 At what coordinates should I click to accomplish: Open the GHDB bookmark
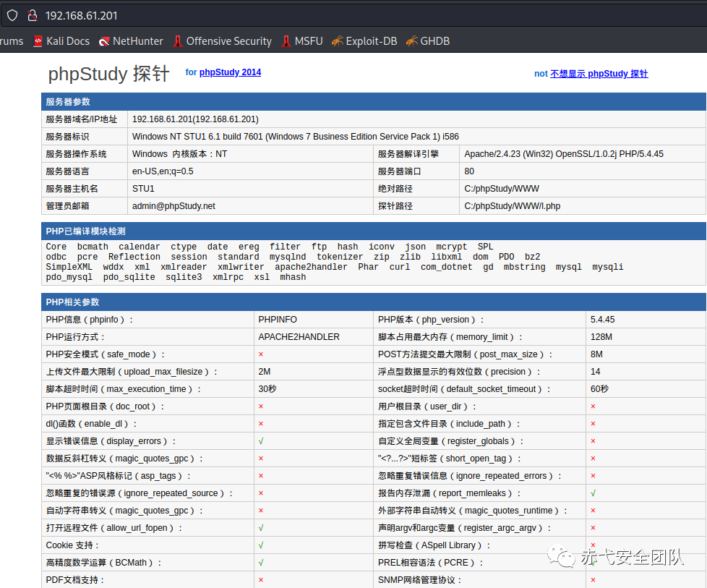click(428, 41)
